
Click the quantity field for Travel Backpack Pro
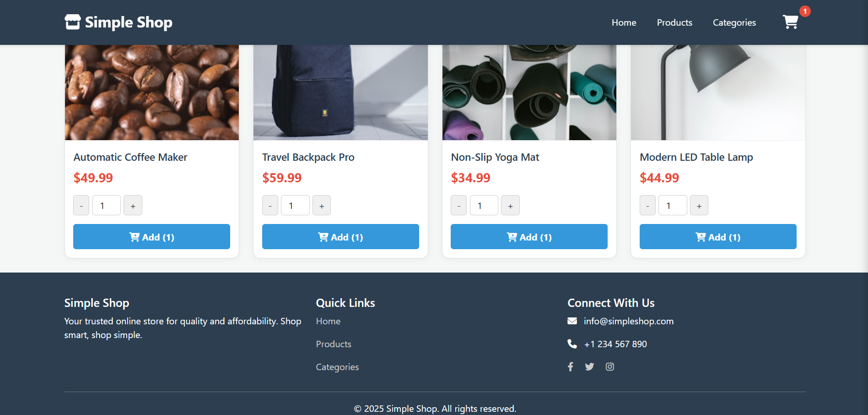295,205
